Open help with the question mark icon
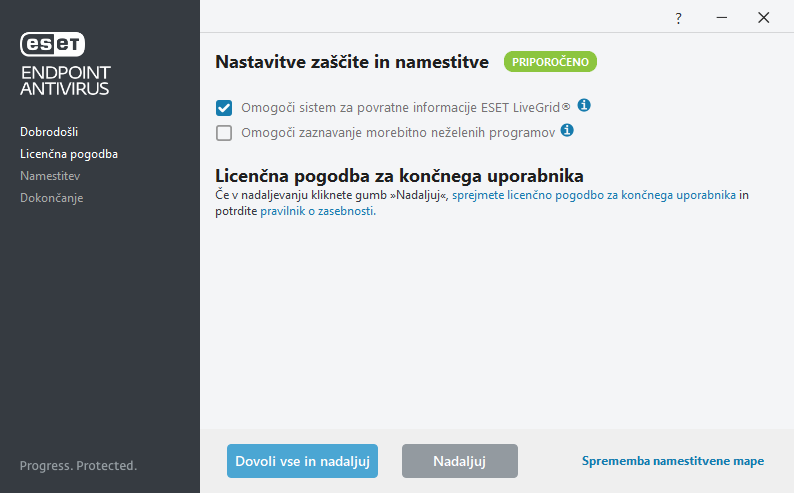Screen dimensions: 794x493 coord(678,18)
